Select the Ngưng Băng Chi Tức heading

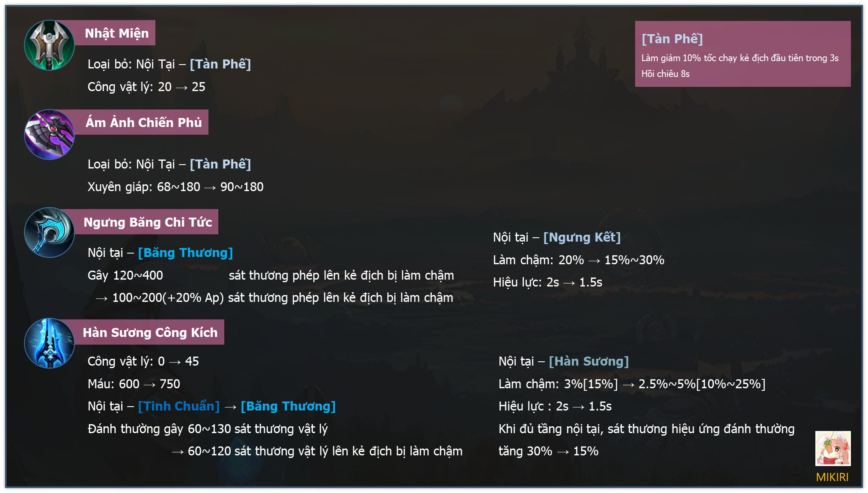point(148,222)
